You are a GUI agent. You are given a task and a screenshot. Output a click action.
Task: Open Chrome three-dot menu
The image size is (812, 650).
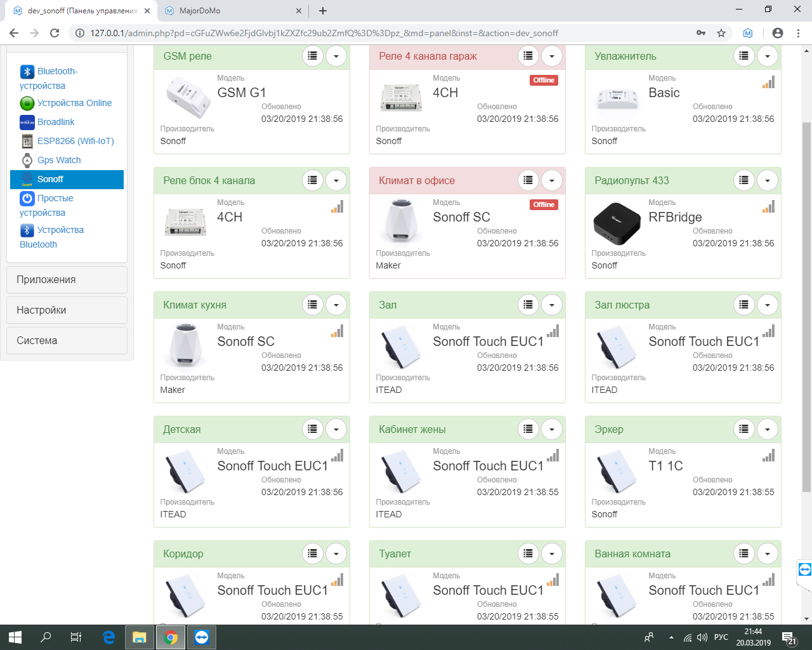(798, 33)
